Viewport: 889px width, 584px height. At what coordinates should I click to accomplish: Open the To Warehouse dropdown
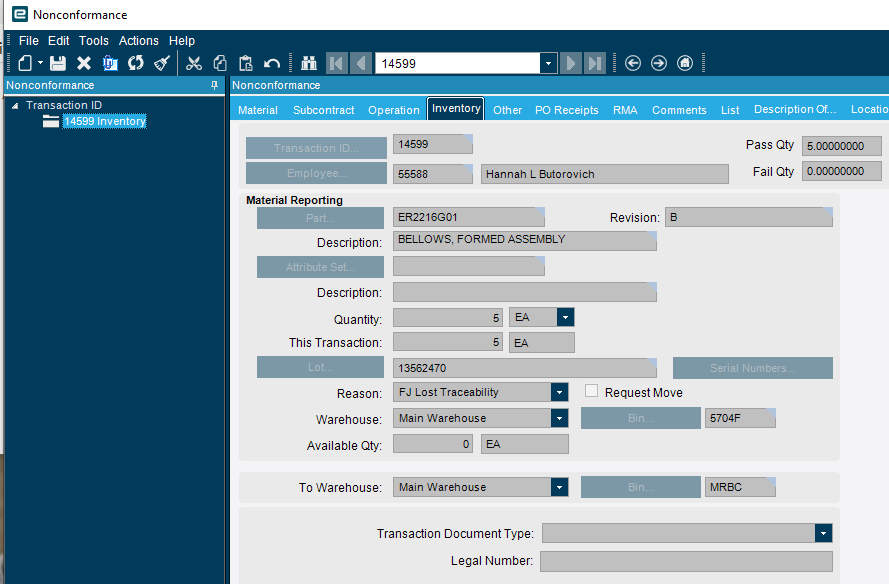point(560,487)
